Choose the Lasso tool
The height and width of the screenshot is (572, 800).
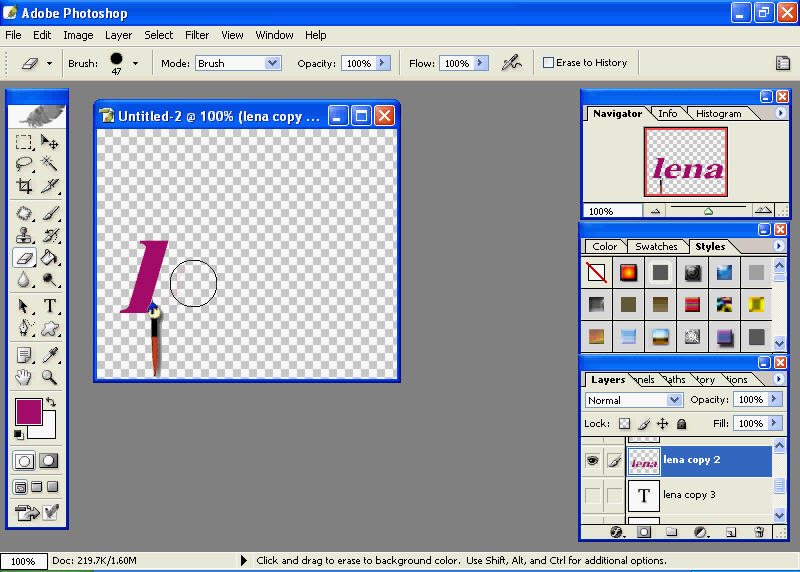(x=24, y=164)
